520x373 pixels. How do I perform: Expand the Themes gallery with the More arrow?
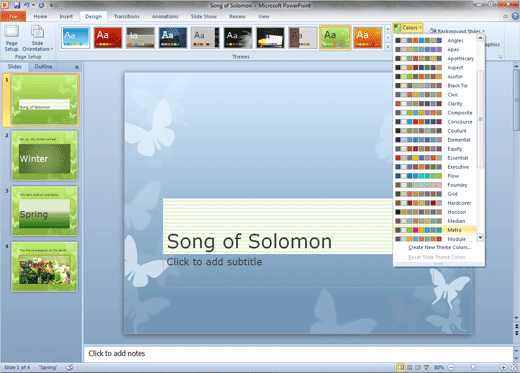pos(388,47)
